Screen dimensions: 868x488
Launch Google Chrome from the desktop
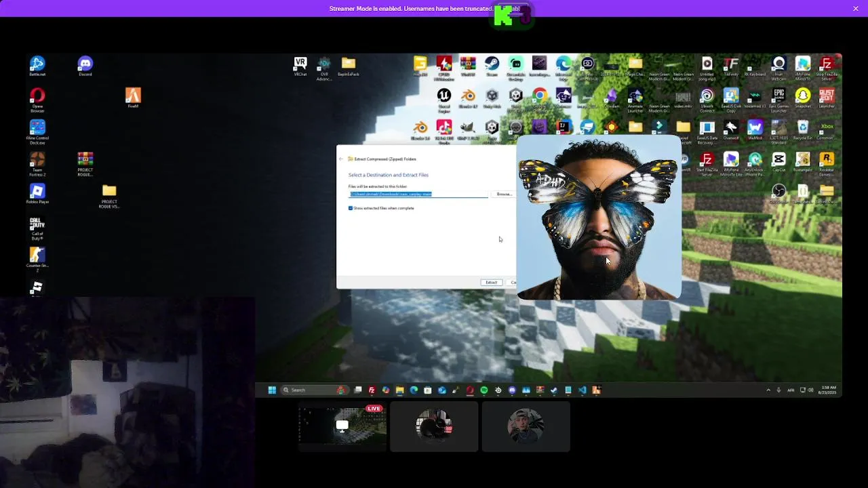(x=540, y=99)
